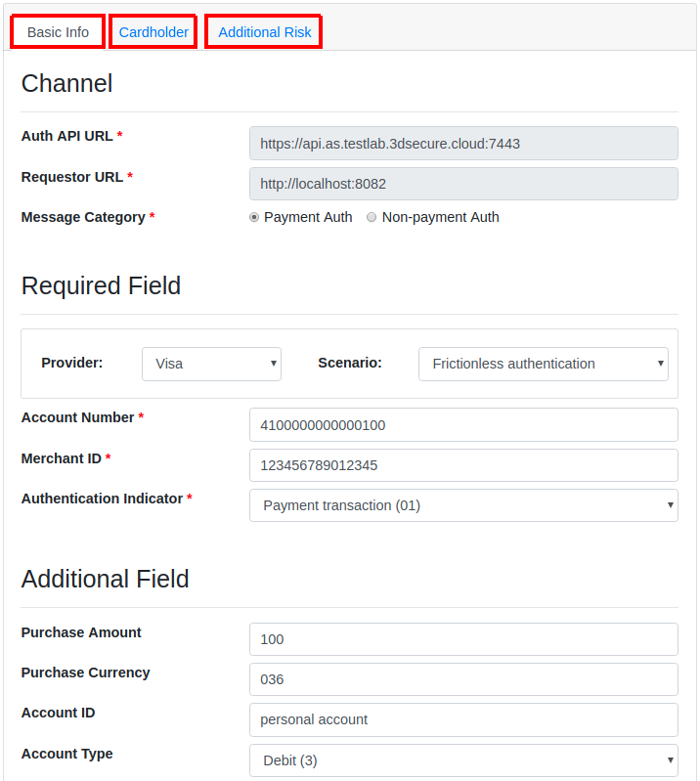The image size is (700, 781).
Task: Open the Scenario dropdown showing Frictionless authentication
Action: (543, 364)
